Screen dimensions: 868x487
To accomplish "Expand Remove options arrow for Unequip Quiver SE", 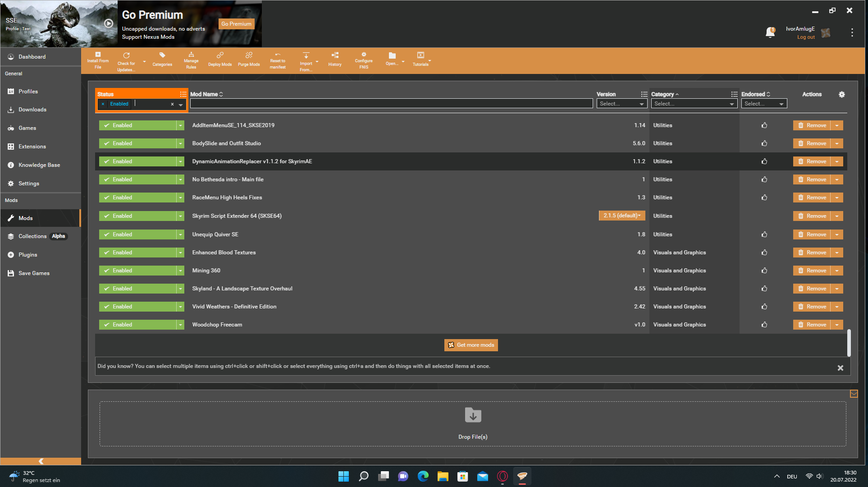I will pyautogui.click(x=837, y=234).
